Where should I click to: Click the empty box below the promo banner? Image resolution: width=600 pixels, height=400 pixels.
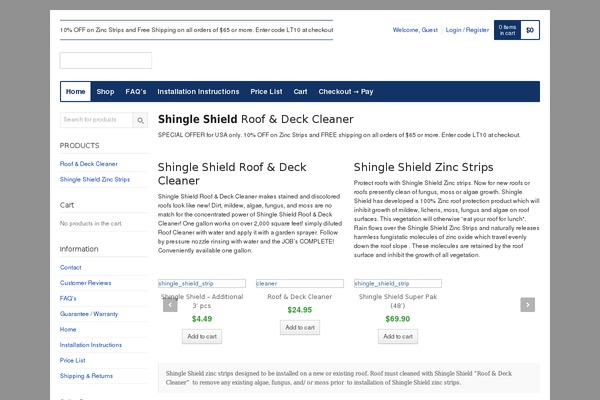(106, 60)
